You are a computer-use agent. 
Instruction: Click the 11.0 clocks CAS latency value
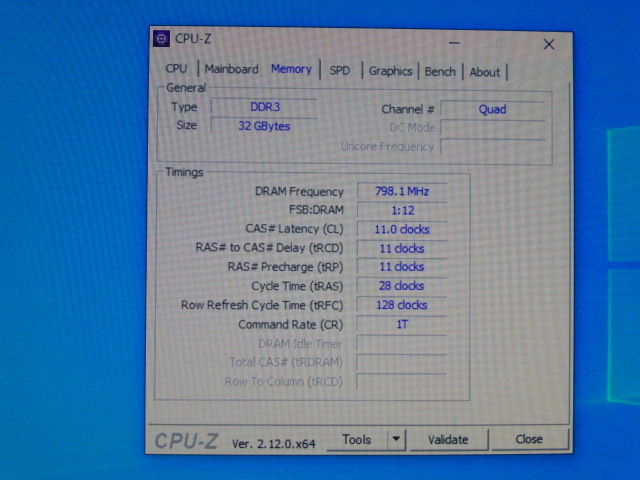[x=402, y=229]
